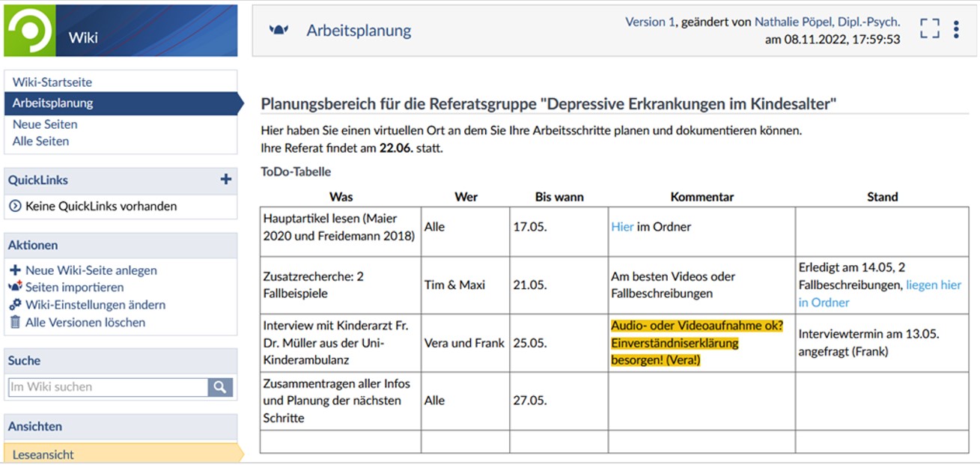Viewport: 980px width, 465px height.
Task: Toggle fullscreen mode icon in header
Action: pos(929,29)
